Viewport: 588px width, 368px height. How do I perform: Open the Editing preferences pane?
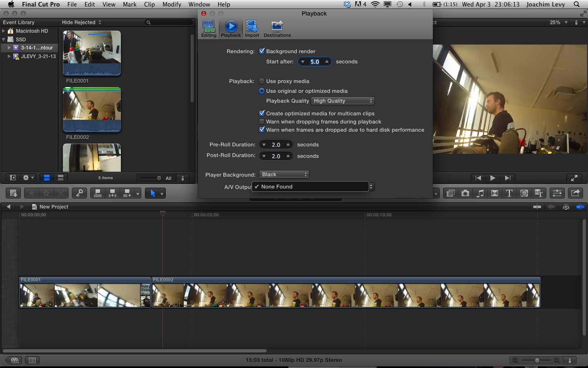(209, 29)
